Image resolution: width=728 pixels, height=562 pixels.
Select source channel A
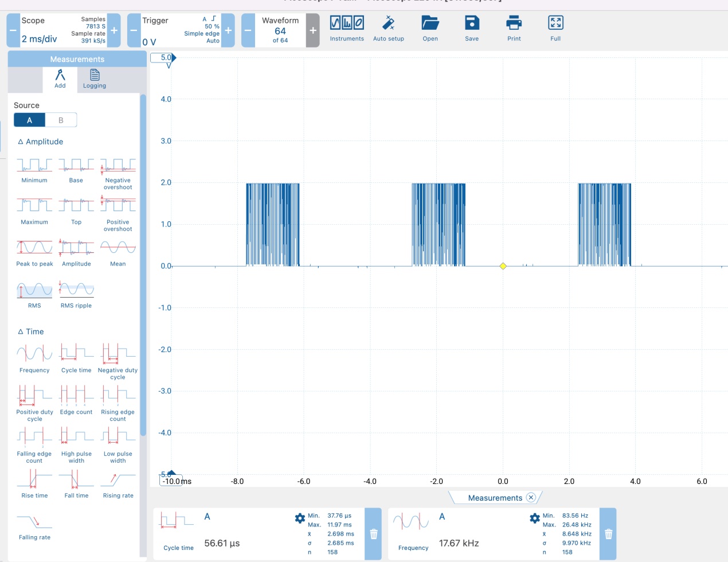[29, 120]
